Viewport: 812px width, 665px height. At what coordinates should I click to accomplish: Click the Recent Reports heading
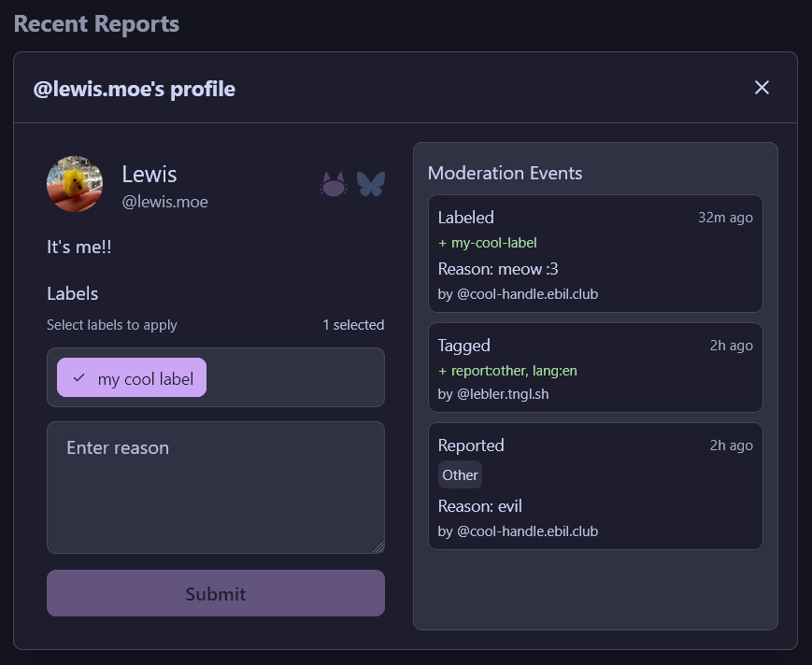(x=96, y=24)
